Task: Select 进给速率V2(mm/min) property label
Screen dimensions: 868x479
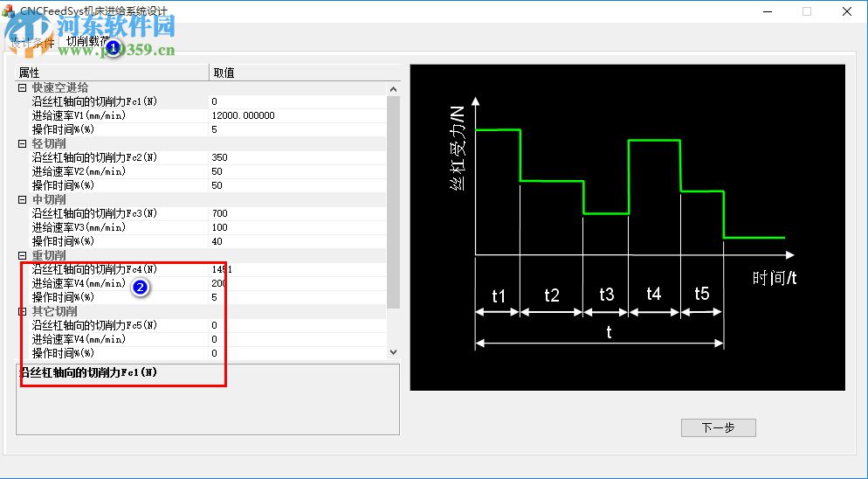Action: tap(79, 171)
